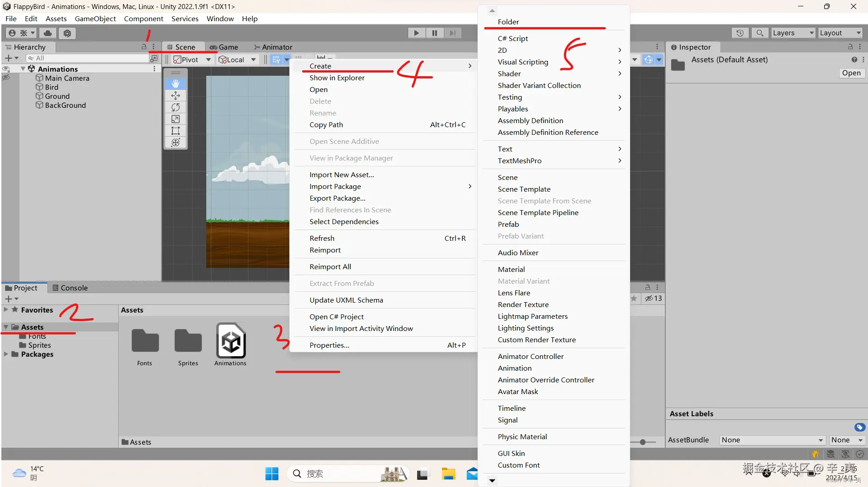The width and height of the screenshot is (868, 487).
Task: Switch to the Animator tab
Action: click(273, 47)
